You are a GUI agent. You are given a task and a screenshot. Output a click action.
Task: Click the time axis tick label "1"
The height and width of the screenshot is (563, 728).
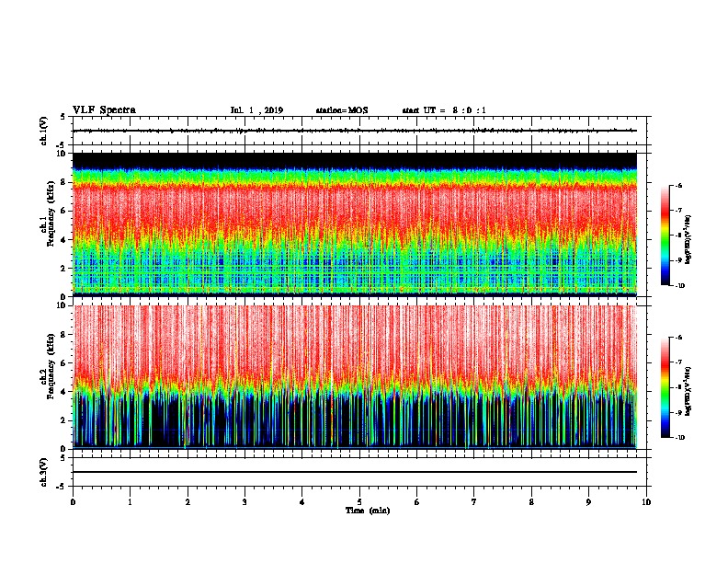tap(130, 502)
